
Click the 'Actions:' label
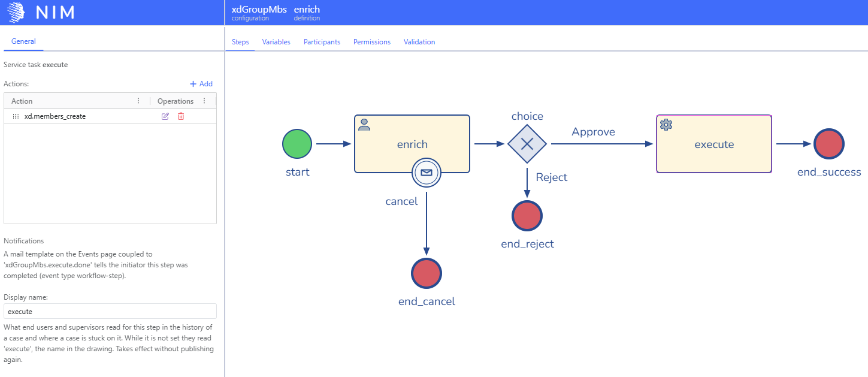(16, 84)
